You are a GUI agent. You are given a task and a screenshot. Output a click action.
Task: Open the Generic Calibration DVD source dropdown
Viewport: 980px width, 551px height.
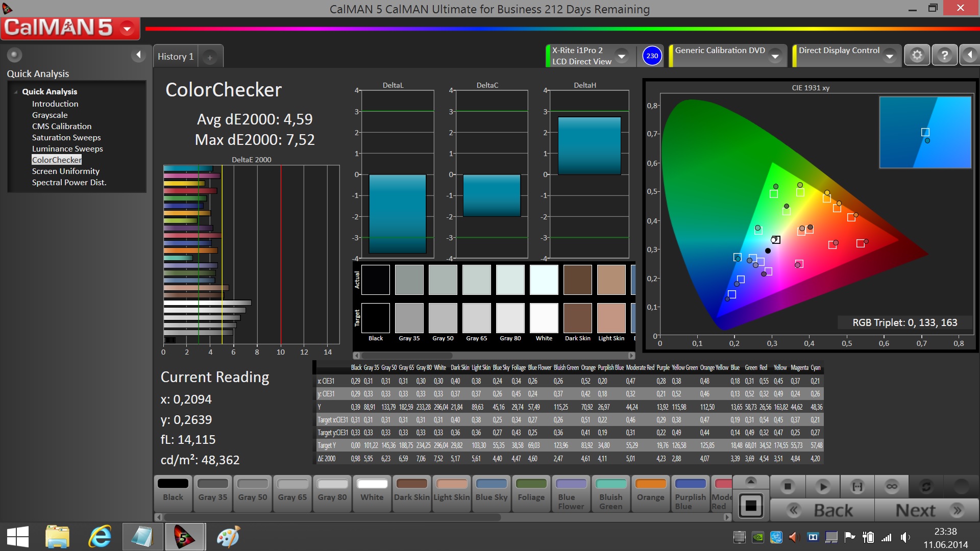[x=775, y=56]
